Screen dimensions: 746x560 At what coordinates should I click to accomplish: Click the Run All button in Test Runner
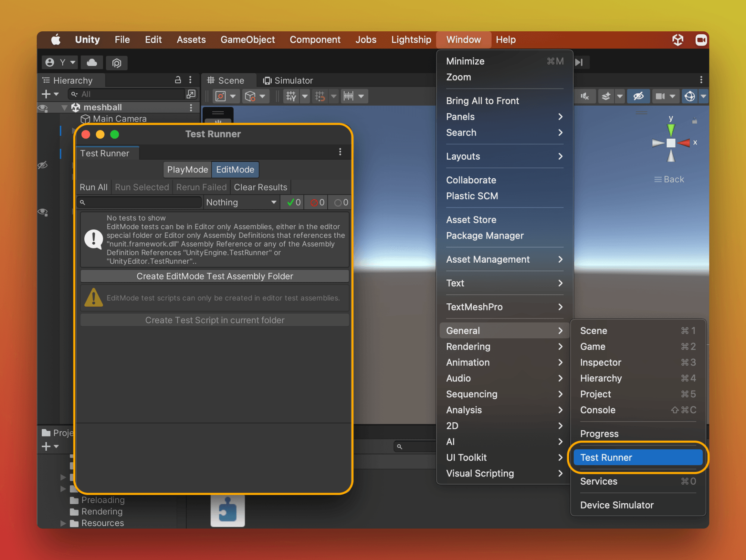point(93,187)
